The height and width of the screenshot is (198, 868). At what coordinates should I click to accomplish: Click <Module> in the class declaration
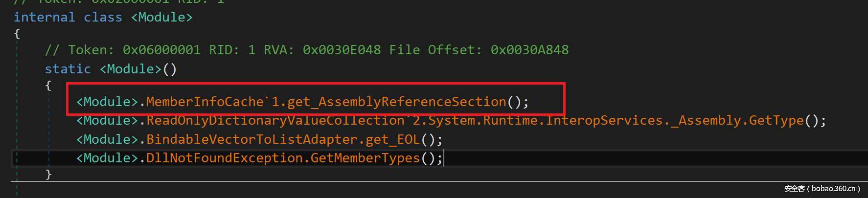point(162,17)
